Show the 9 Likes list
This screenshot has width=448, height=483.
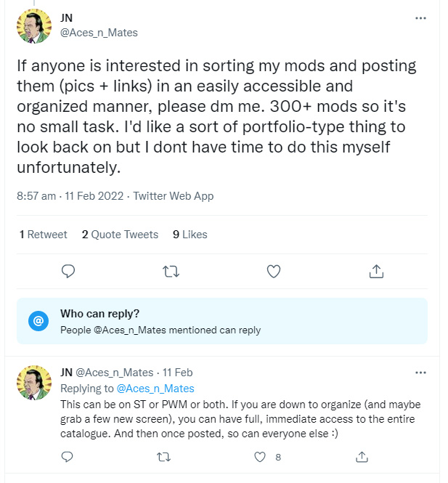point(190,234)
